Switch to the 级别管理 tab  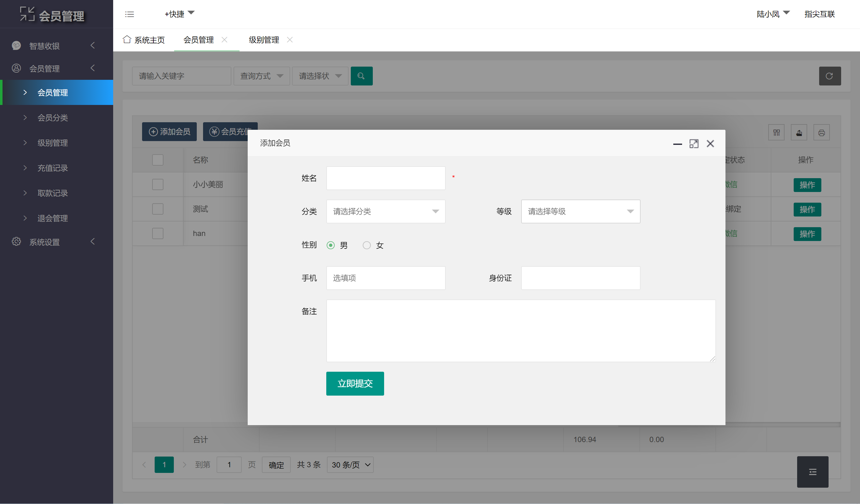(264, 40)
